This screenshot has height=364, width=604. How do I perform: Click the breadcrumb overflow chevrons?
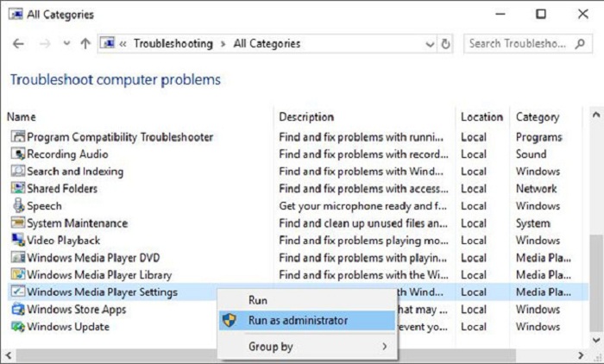[x=123, y=44]
